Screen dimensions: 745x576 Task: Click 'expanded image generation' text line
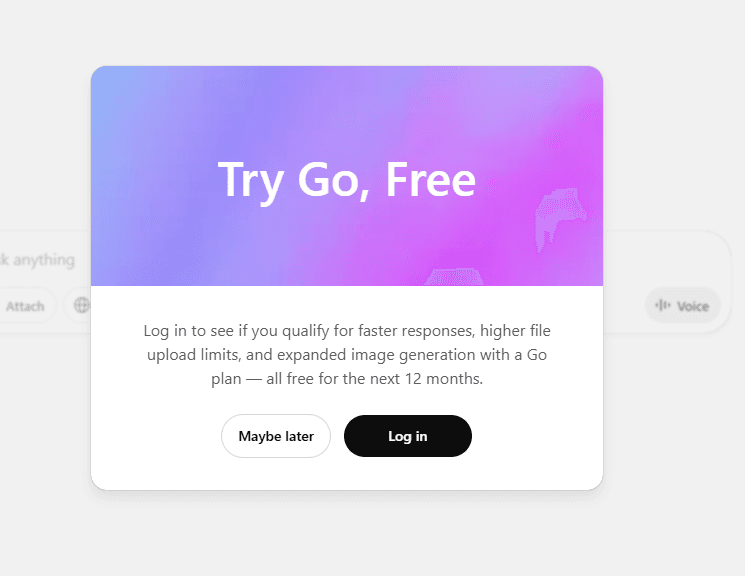pyautogui.click(x=347, y=355)
